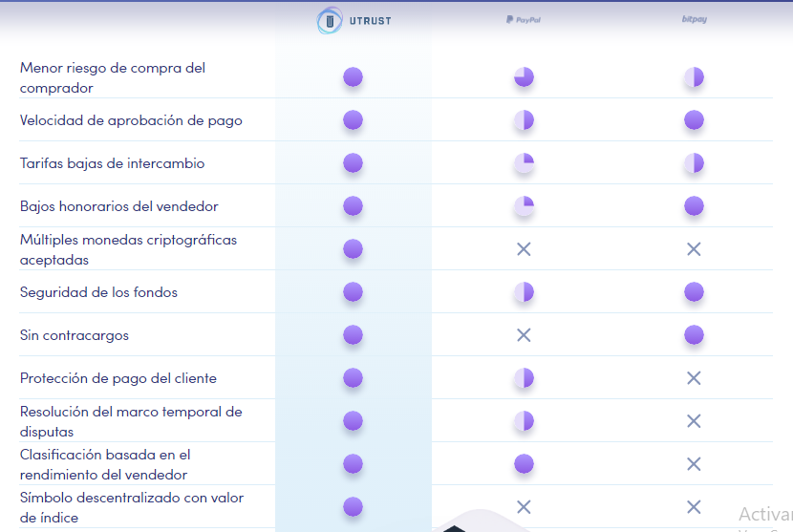Click the bitpay logo in header
Screen dimensions: 793x532
[694, 19]
